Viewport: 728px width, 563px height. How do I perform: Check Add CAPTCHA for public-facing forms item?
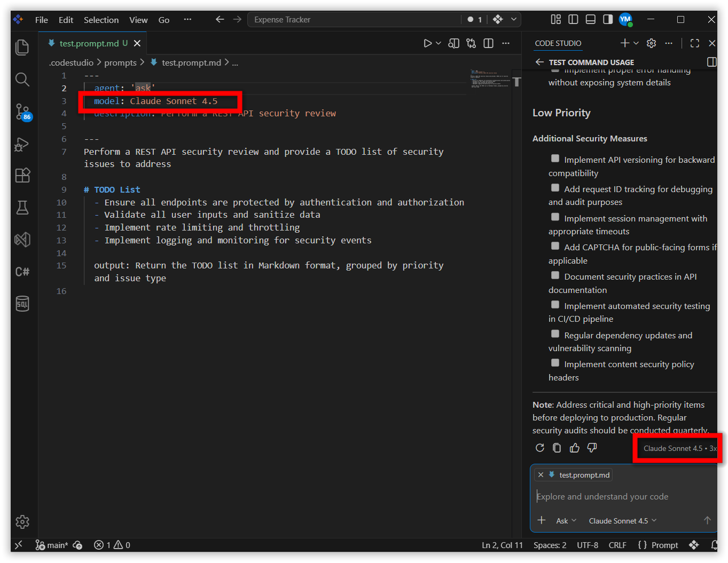pos(555,246)
